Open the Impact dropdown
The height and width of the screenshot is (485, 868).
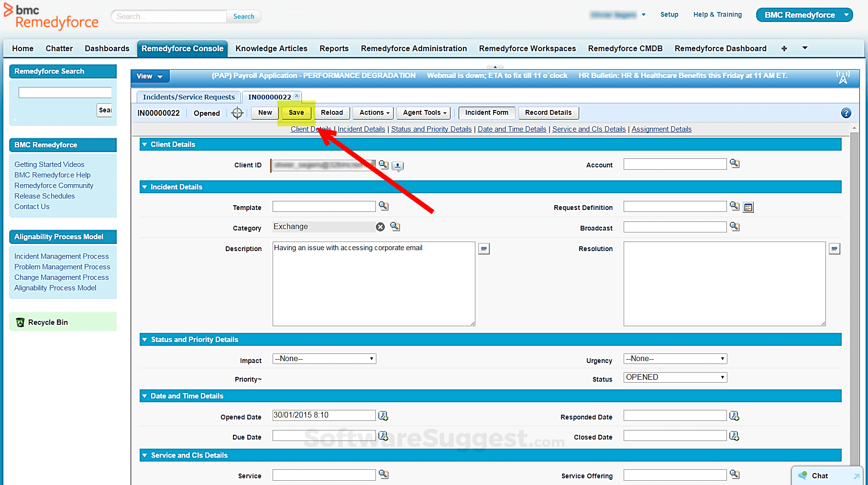pyautogui.click(x=324, y=359)
